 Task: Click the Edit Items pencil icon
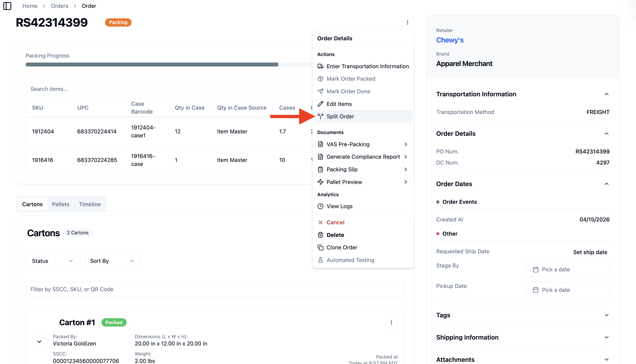point(320,104)
